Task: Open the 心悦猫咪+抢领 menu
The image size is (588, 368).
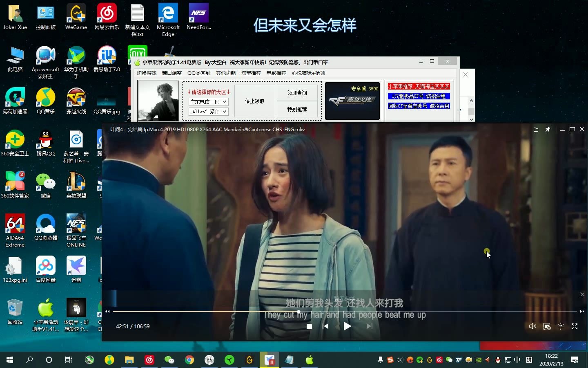Action: point(309,73)
